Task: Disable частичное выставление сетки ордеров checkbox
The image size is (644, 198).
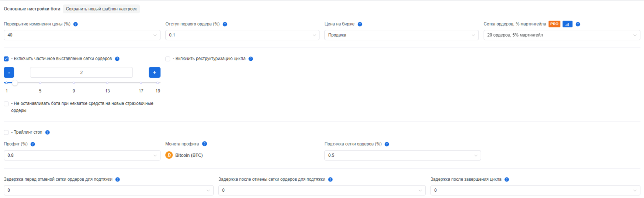Action: click(6, 59)
